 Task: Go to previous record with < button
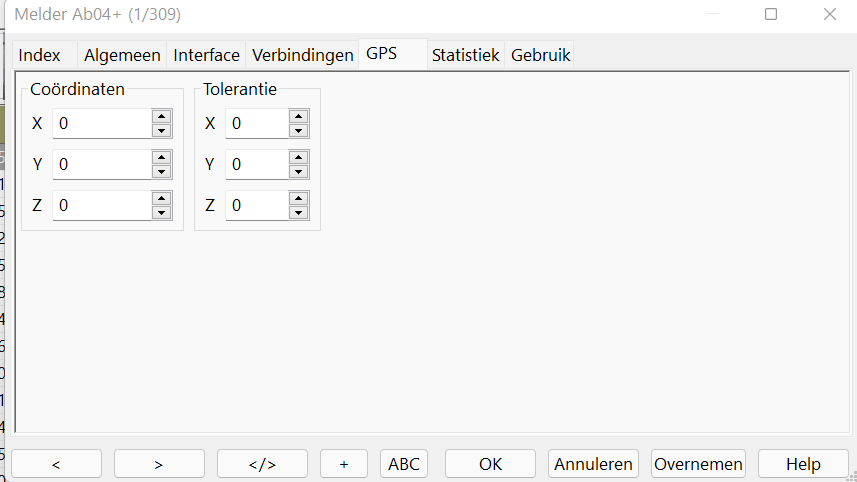pos(56,464)
